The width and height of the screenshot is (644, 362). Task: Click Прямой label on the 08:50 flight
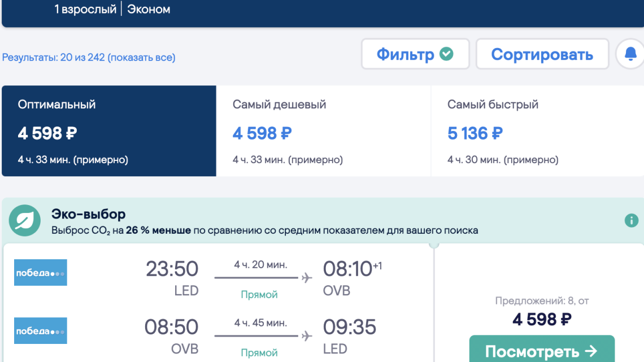(x=259, y=353)
